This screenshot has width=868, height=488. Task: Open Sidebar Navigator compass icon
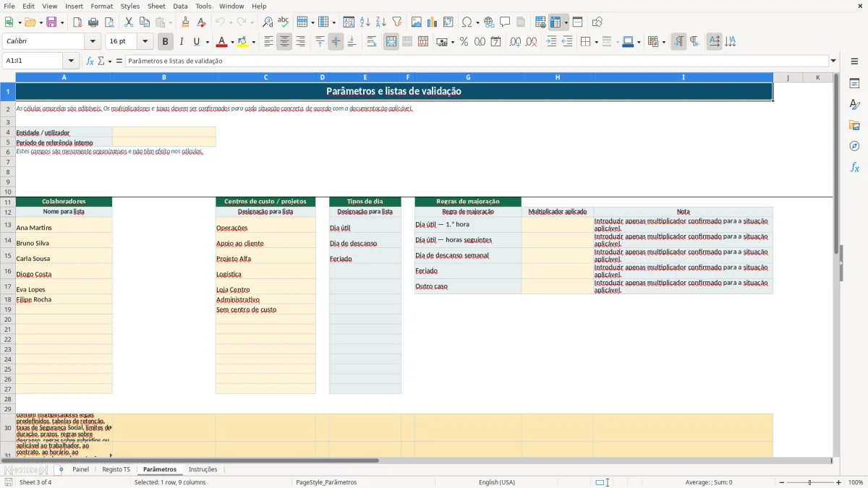click(854, 146)
